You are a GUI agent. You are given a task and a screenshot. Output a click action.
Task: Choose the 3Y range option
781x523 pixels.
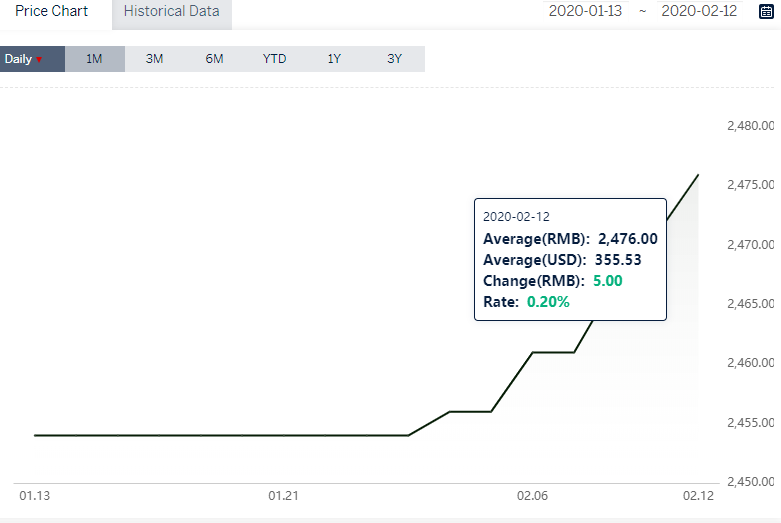pyautogui.click(x=394, y=59)
